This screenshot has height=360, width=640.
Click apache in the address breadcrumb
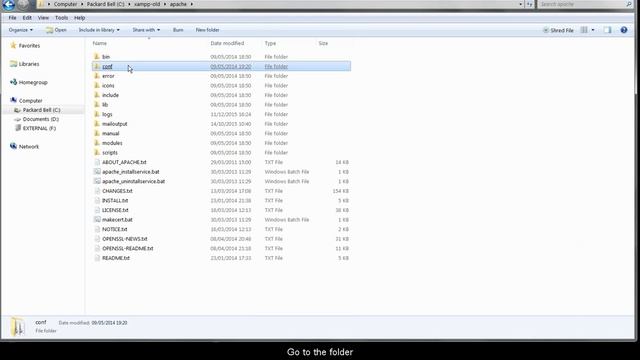[x=178, y=4]
